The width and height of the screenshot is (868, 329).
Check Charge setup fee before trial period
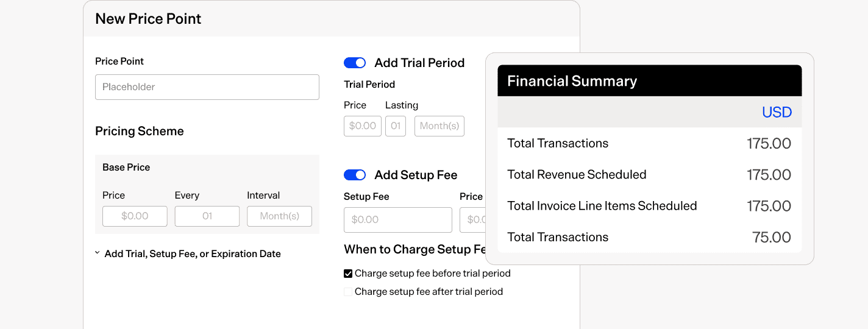348,274
